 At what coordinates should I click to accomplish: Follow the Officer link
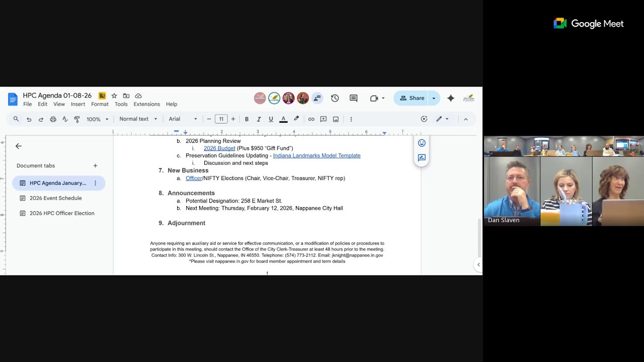click(194, 178)
